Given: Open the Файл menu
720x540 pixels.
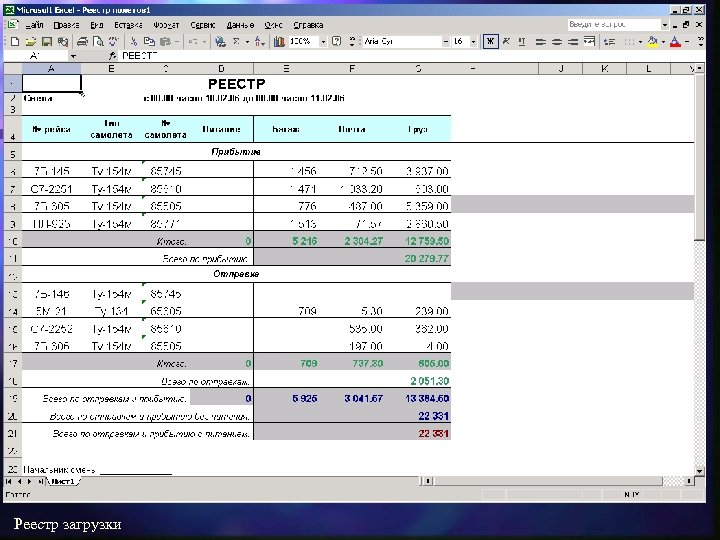Looking at the screenshot, I should [34, 25].
